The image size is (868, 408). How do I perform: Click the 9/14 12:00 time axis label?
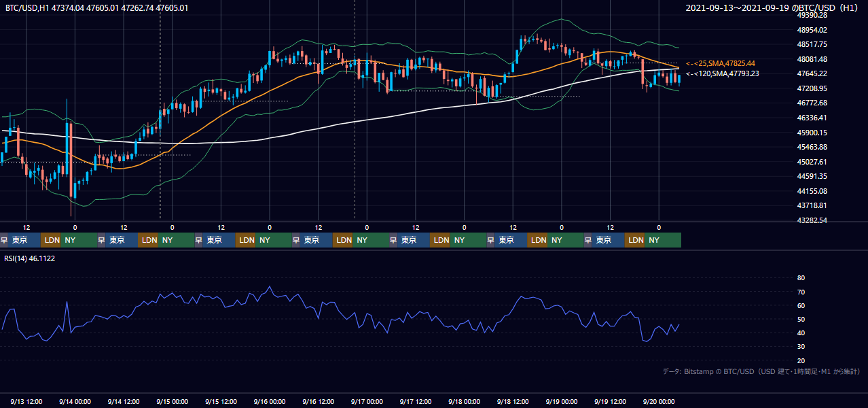(124, 401)
